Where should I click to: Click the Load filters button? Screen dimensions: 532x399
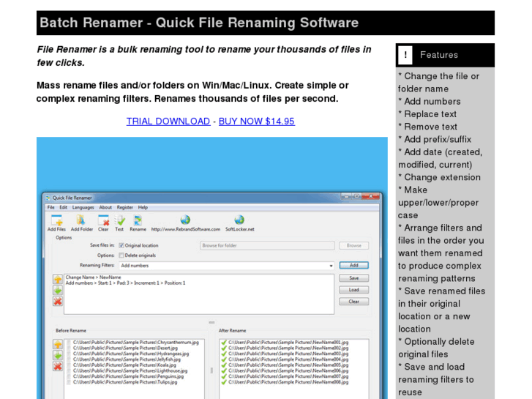(354, 290)
